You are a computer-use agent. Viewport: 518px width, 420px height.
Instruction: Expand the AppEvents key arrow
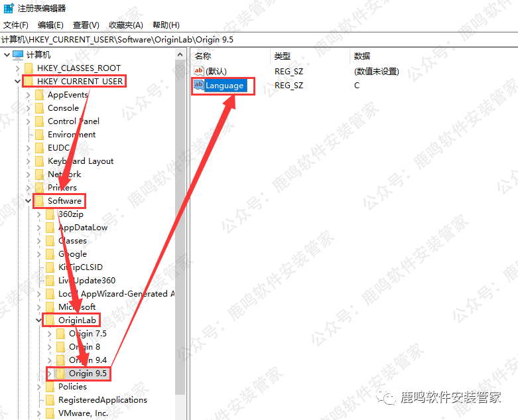pyautogui.click(x=28, y=95)
